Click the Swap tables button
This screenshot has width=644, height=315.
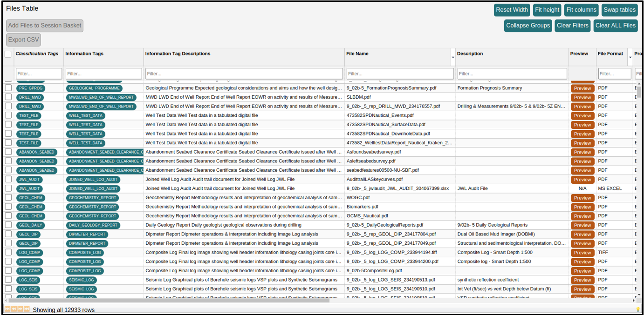(x=619, y=10)
